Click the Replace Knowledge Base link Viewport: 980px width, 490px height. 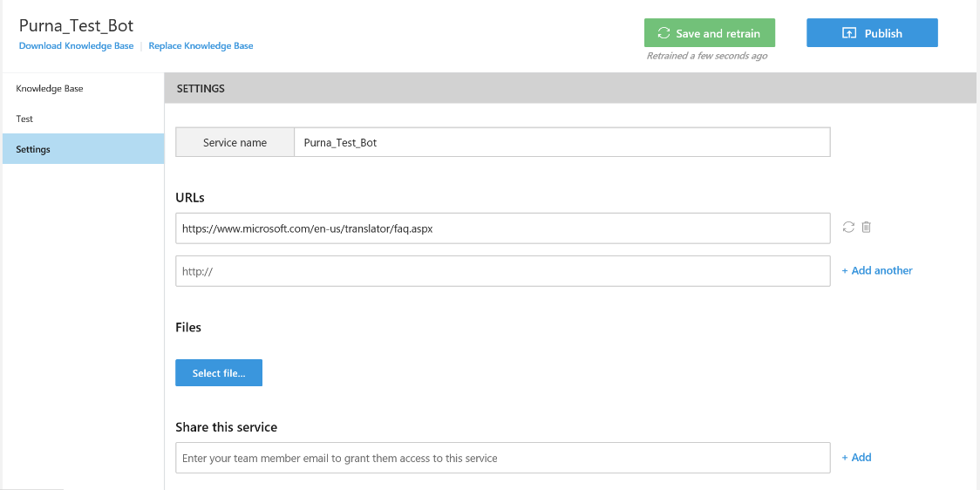(201, 45)
